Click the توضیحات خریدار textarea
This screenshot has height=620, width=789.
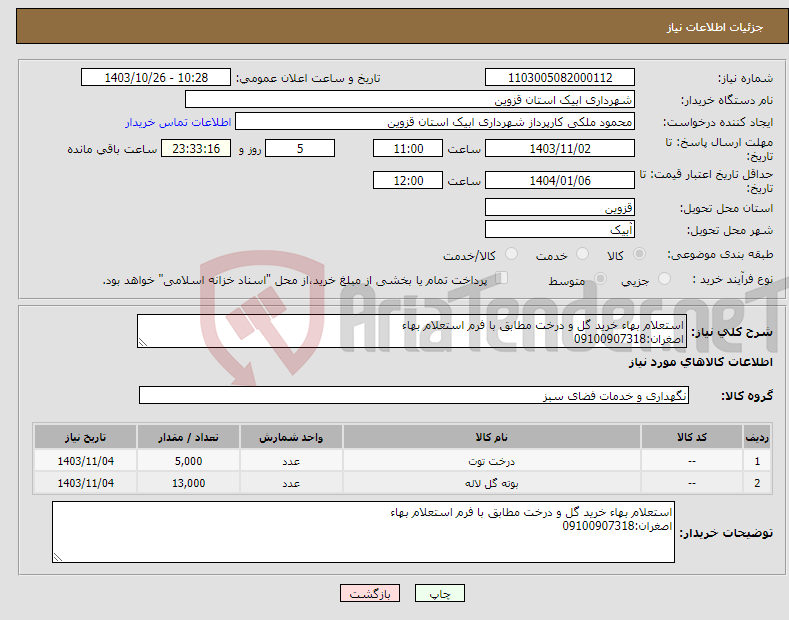pos(363,532)
